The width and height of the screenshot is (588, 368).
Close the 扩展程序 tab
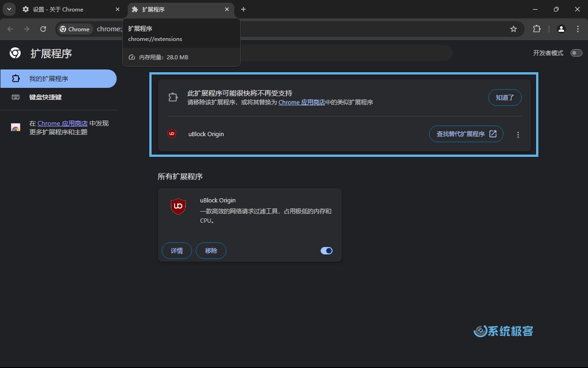pyautogui.click(x=227, y=9)
